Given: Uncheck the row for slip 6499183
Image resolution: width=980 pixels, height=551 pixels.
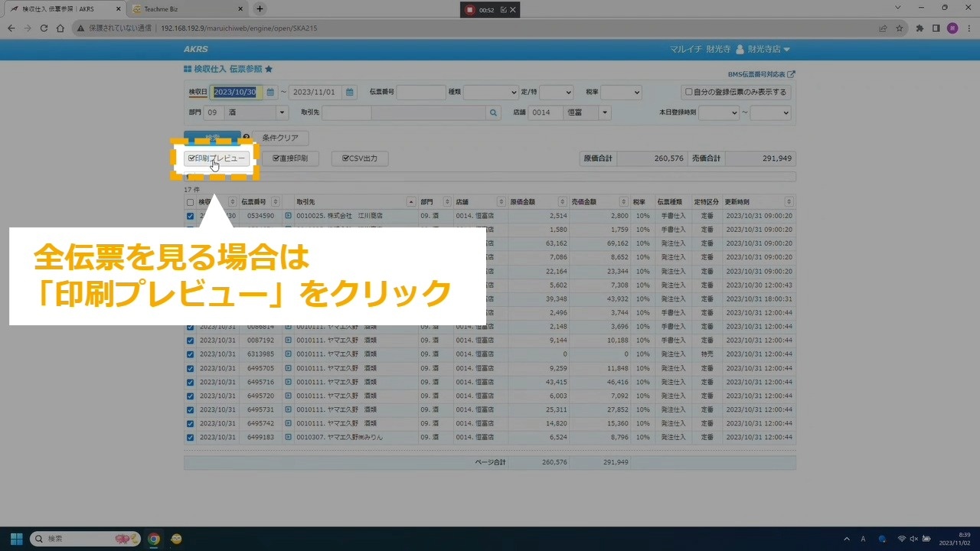Looking at the screenshot, I should (191, 438).
